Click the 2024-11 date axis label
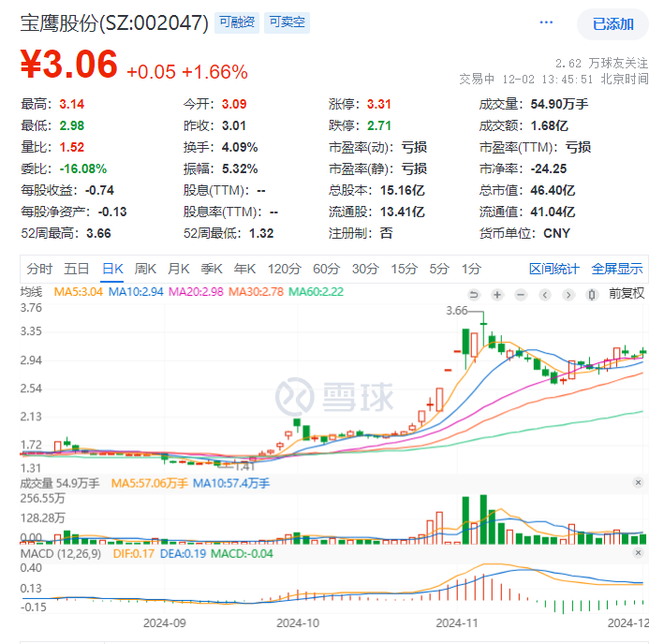The width and height of the screenshot is (664, 644). click(457, 623)
